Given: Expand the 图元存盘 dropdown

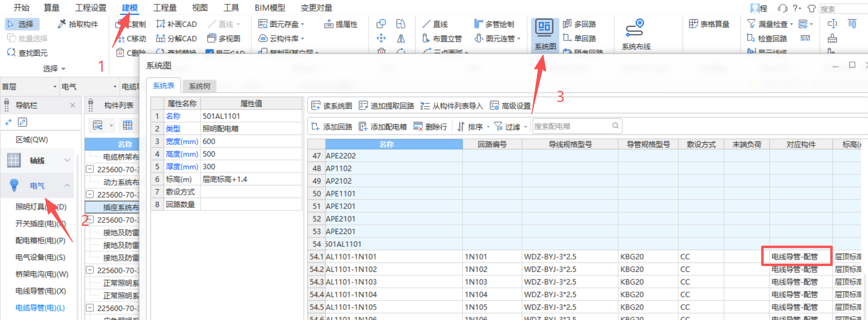Looking at the screenshot, I should point(303,24).
